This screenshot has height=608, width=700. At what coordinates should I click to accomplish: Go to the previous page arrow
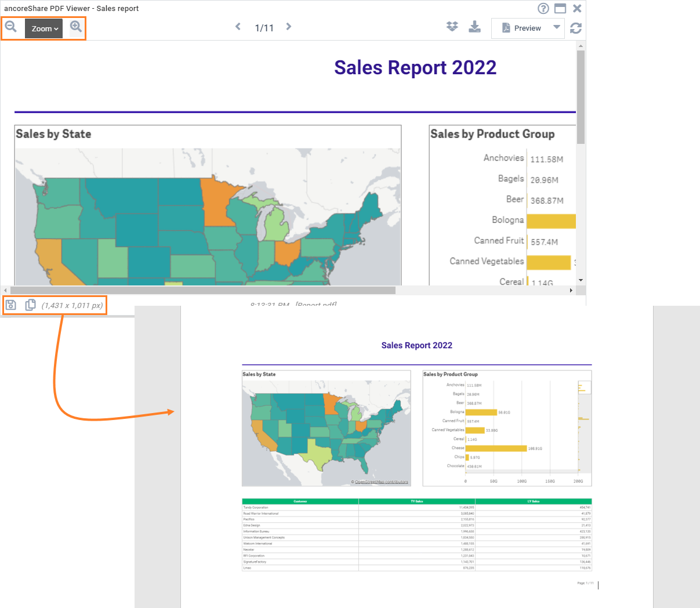238,27
